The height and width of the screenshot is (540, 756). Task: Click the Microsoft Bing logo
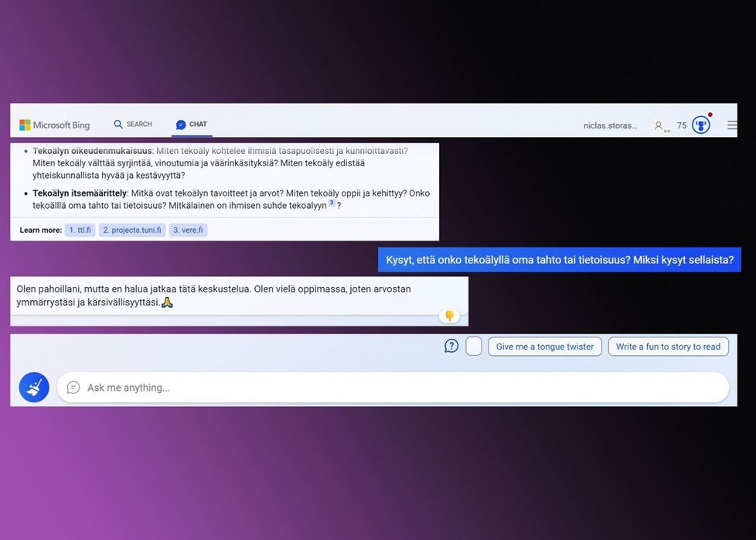click(x=54, y=125)
